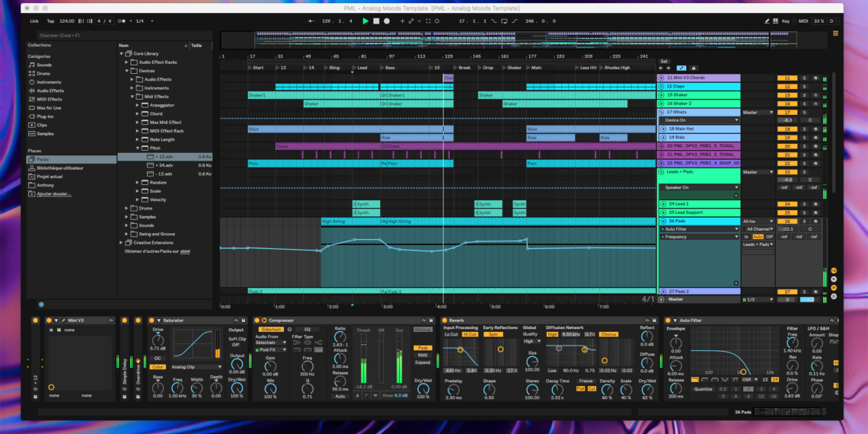The image size is (868, 434).
Task: Select the Instruments category in browser
Action: click(49, 82)
